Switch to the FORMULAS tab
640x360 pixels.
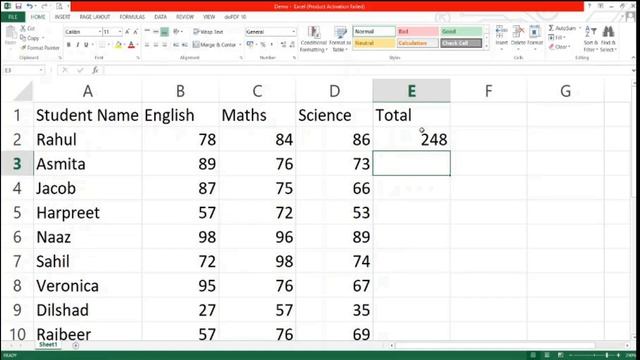click(132, 17)
